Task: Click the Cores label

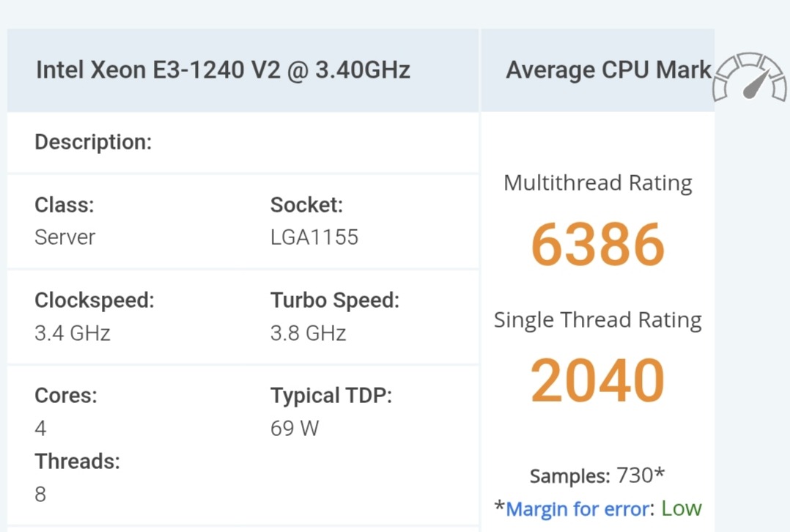Action: [66, 396]
